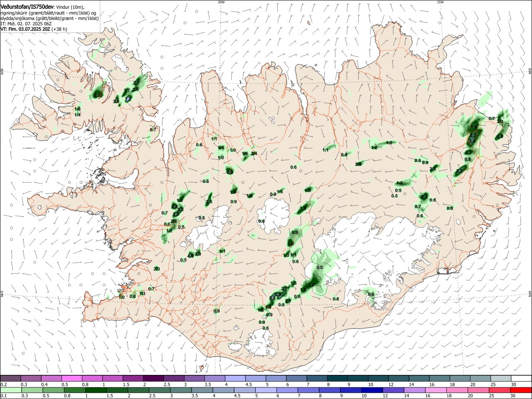Click the 20W longitude label
Image resolution: width=532 pixels, height=399 pixels.
click(x=221, y=2)
